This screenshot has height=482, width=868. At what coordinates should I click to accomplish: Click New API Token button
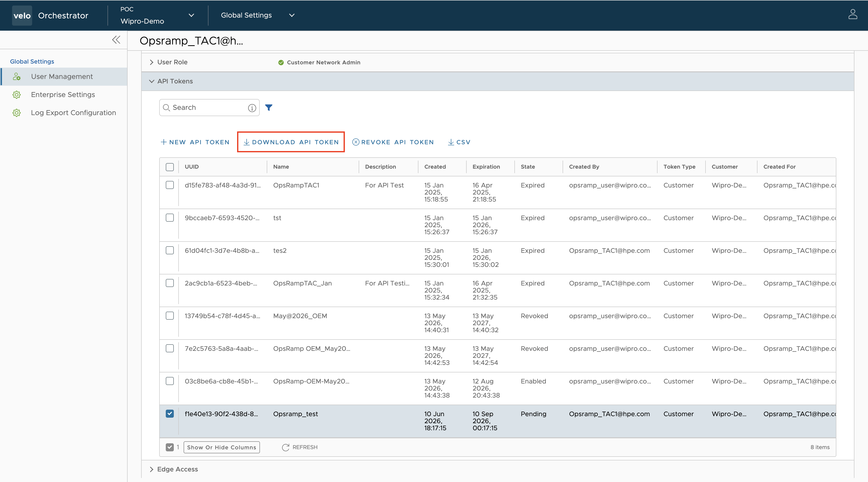click(x=195, y=142)
